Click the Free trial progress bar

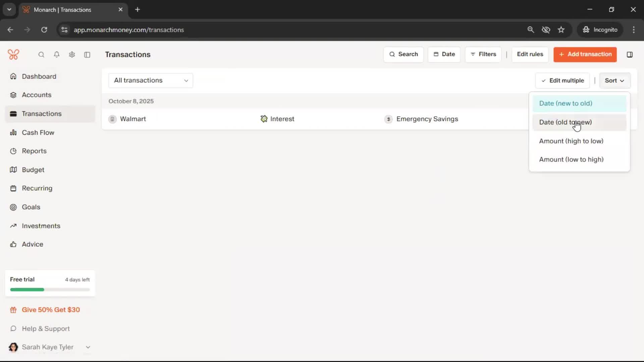(x=50, y=290)
